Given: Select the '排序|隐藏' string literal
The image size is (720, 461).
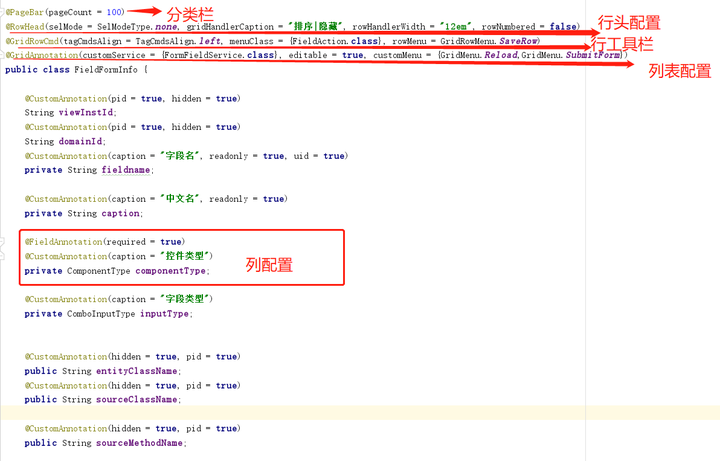Looking at the screenshot, I should pyautogui.click(x=315, y=27).
